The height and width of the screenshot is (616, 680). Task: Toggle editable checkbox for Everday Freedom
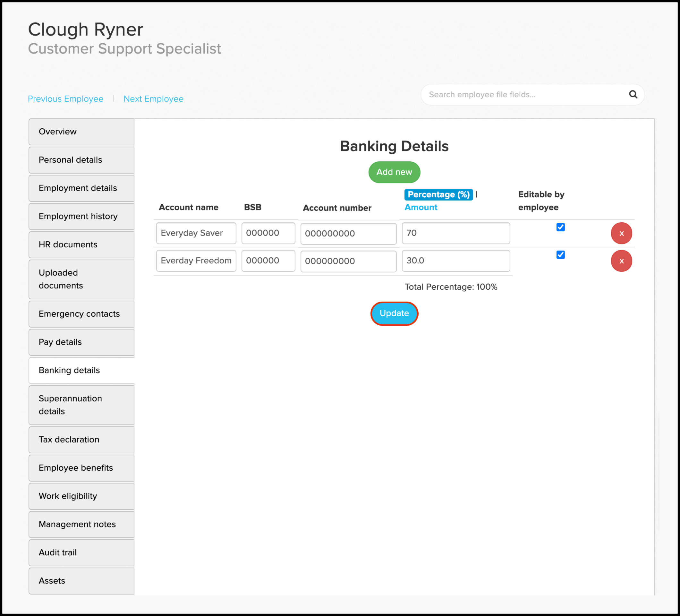[560, 255]
